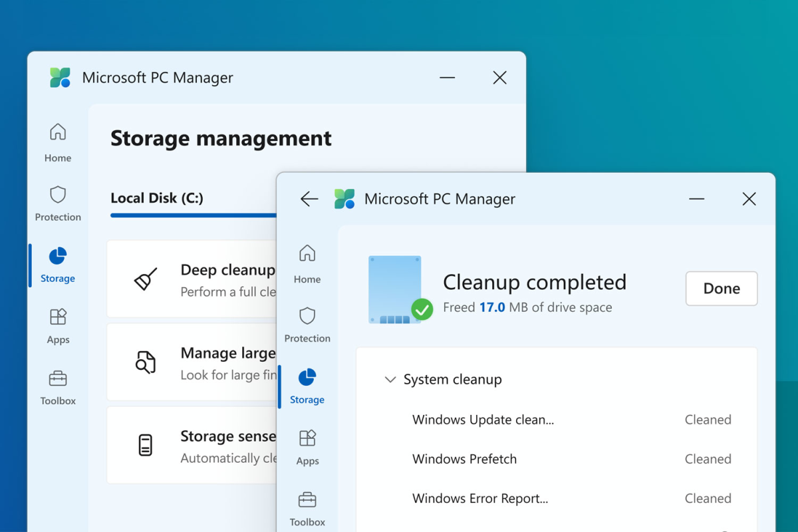Click Home icon in Storage management window sidebar

58,133
